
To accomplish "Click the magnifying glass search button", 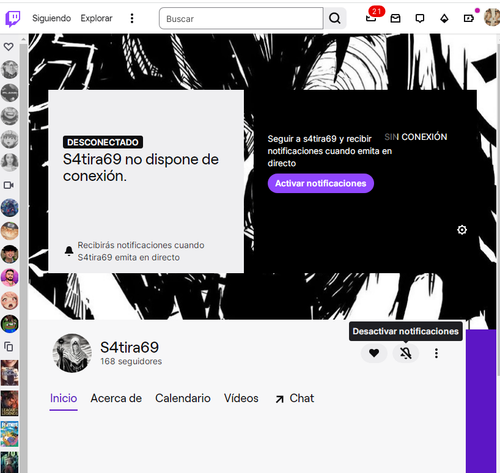I will tap(335, 18).
